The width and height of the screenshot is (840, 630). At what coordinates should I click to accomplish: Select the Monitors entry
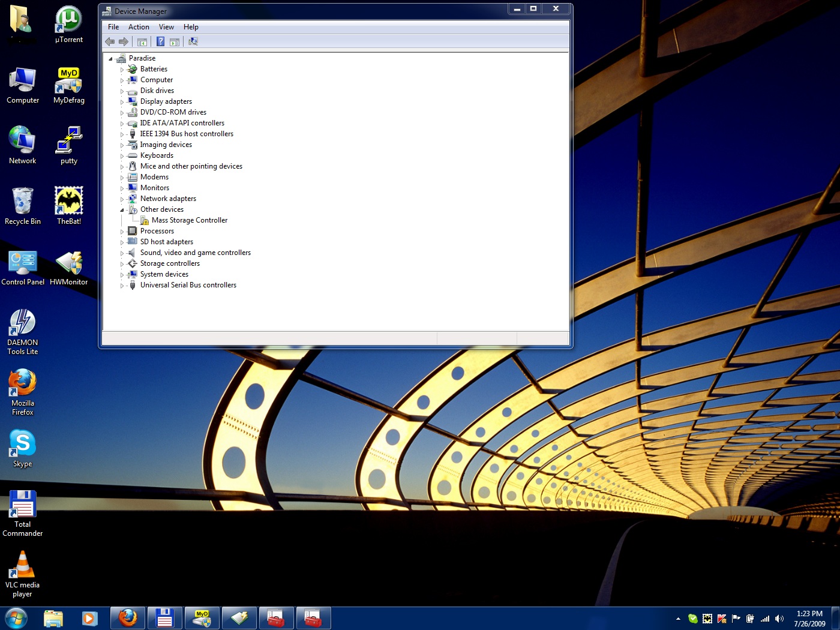pyautogui.click(x=155, y=188)
